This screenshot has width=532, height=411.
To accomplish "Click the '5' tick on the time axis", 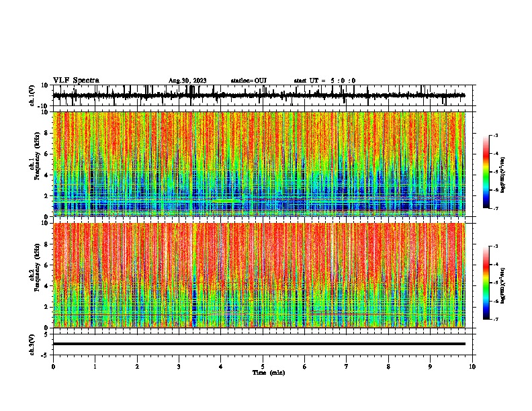I will (263, 367).
